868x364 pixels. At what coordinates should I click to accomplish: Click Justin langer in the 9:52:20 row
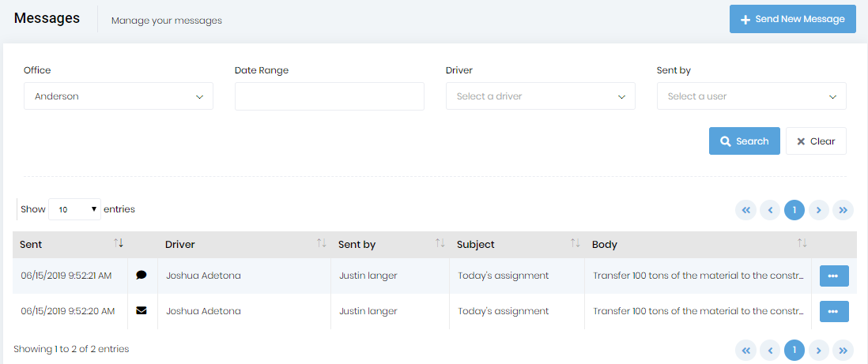(x=368, y=311)
